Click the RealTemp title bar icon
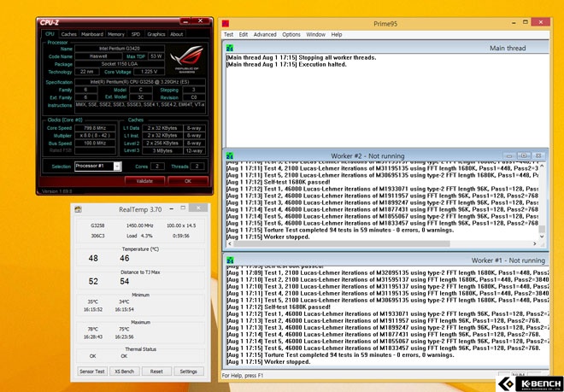Image resolution: width=564 pixels, height=392 pixels. click(78, 209)
